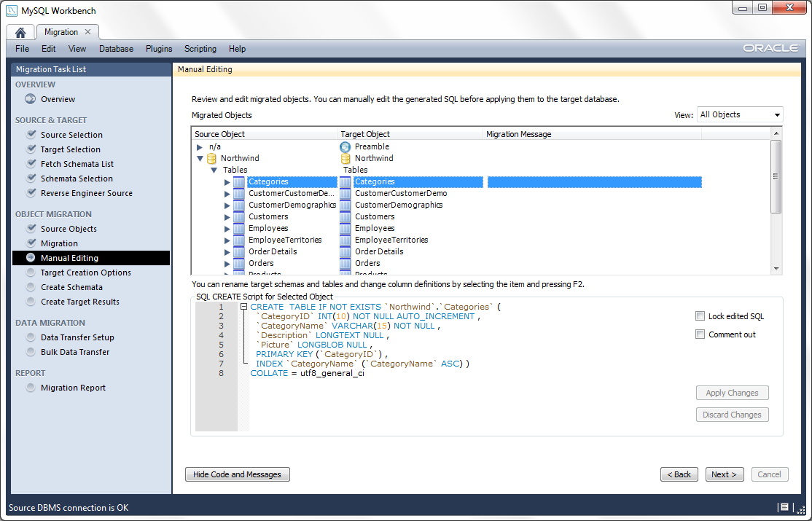
Task: Check the Comment out checkbox
Action: (700, 334)
